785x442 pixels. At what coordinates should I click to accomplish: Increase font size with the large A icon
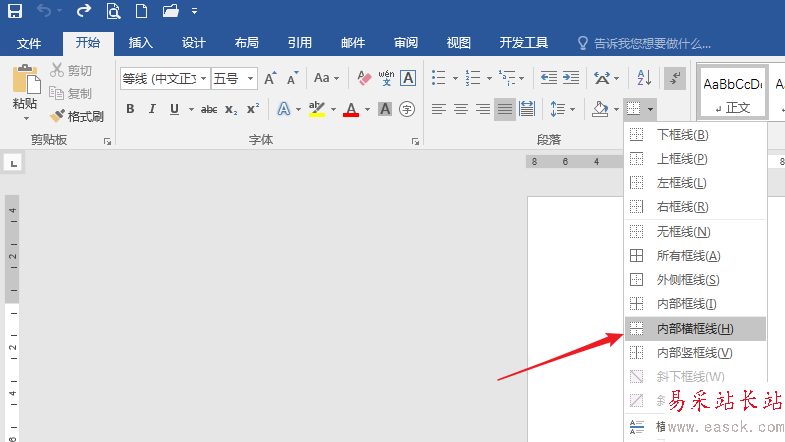coord(270,79)
